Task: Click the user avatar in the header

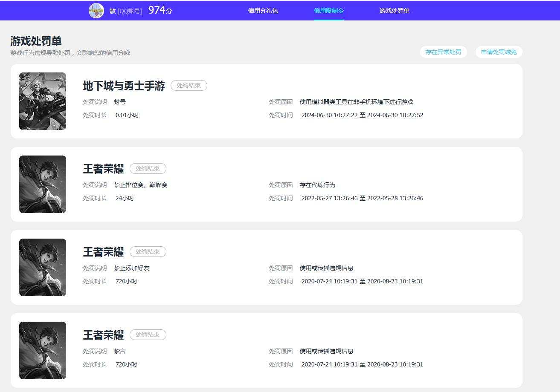Action: click(96, 10)
